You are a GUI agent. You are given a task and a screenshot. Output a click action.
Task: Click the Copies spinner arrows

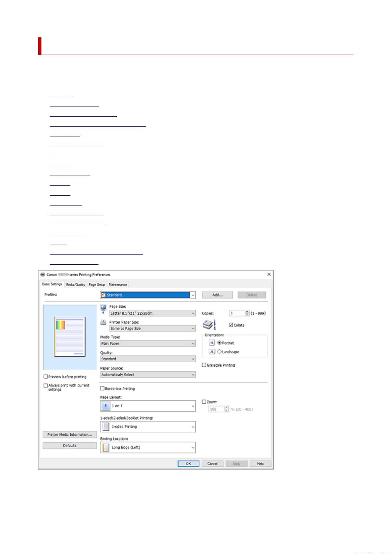(247, 313)
